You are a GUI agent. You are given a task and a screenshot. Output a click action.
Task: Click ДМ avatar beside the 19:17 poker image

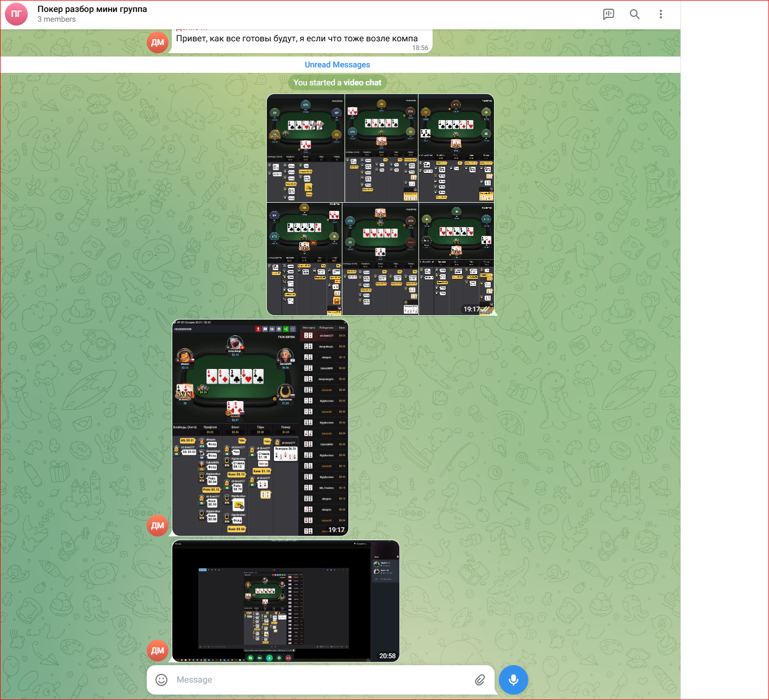158,526
